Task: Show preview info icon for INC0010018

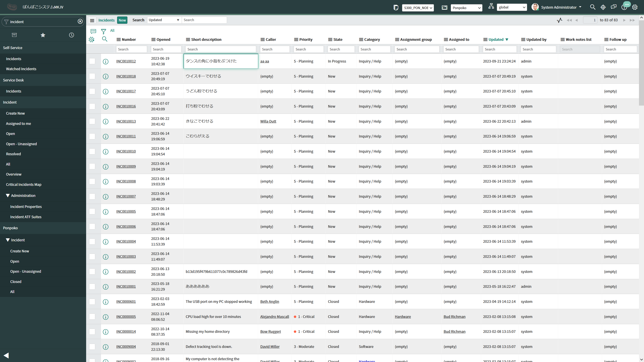Action: pyautogui.click(x=105, y=76)
